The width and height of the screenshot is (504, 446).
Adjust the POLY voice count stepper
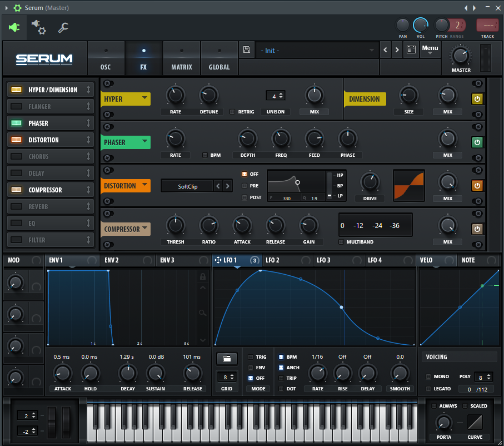[488, 377]
